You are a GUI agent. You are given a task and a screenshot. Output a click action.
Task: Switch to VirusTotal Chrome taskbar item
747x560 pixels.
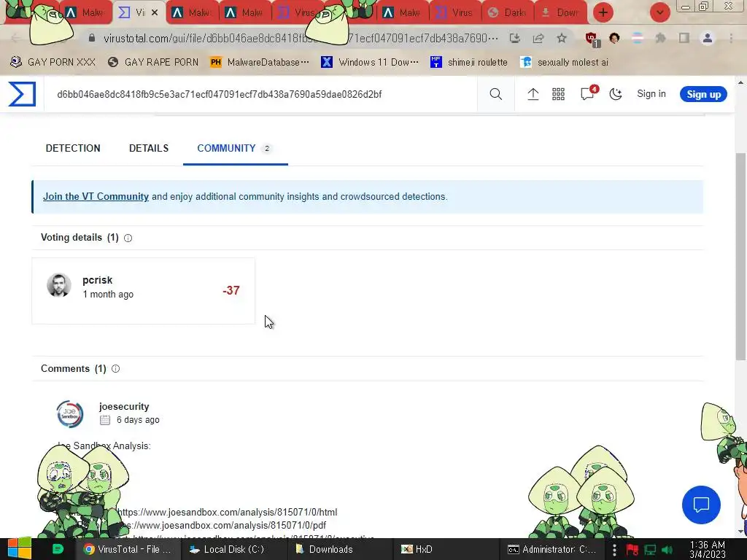point(128,549)
